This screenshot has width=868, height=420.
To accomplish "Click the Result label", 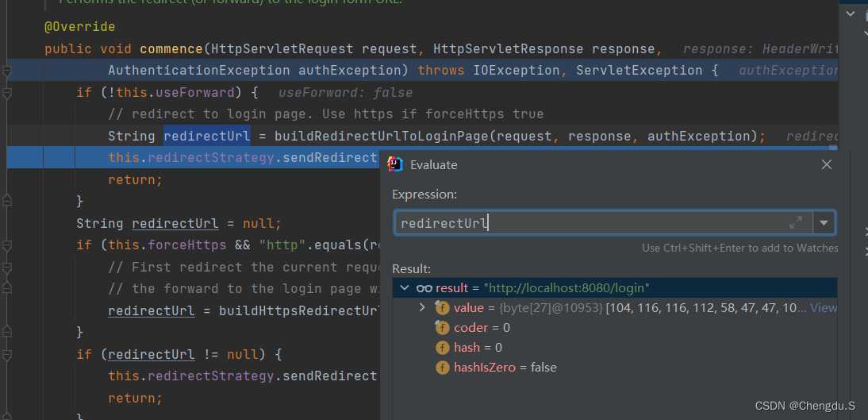I will point(411,268).
